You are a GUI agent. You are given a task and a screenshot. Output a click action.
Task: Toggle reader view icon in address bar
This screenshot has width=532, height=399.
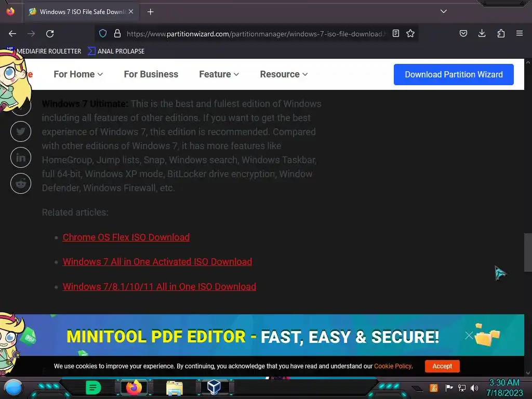click(x=395, y=34)
